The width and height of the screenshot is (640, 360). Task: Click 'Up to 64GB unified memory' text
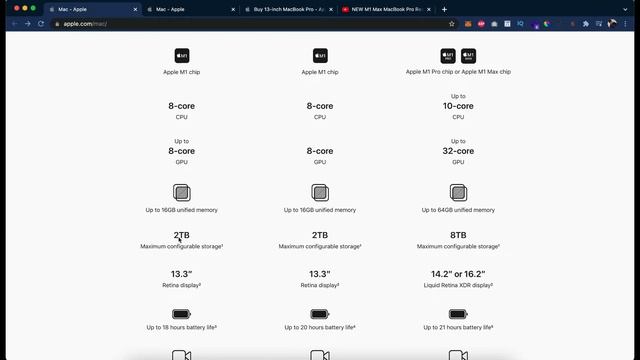tap(458, 210)
